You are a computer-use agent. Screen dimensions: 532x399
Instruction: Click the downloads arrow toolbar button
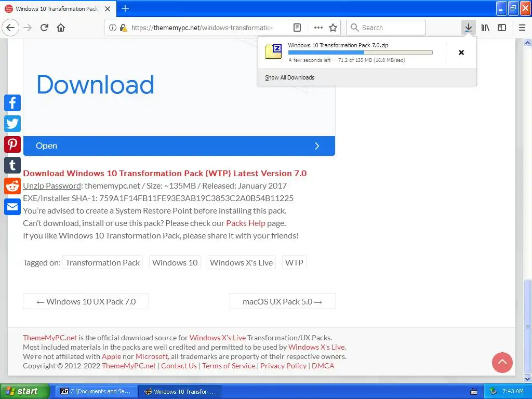[x=468, y=28]
